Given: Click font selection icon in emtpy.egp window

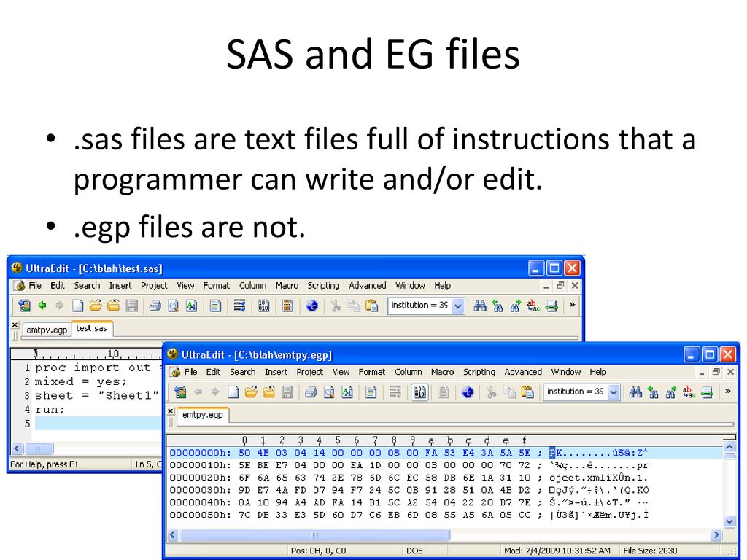Looking at the screenshot, I should click(347, 392).
